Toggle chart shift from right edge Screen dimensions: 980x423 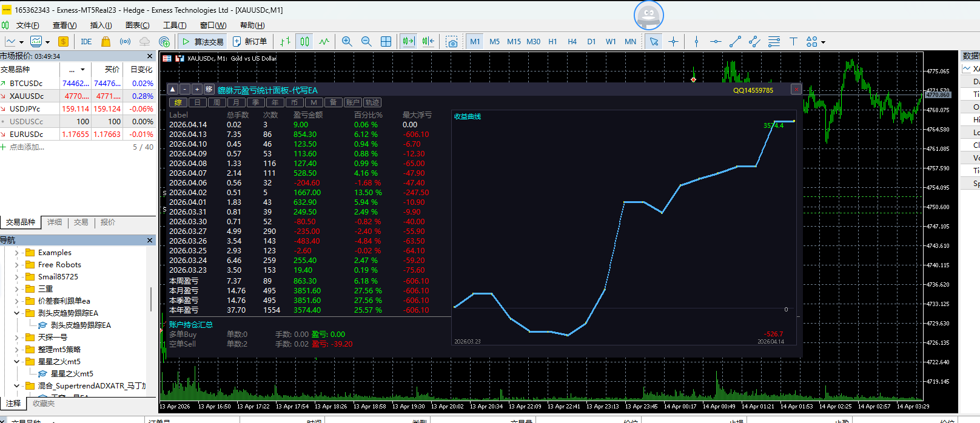click(x=428, y=41)
